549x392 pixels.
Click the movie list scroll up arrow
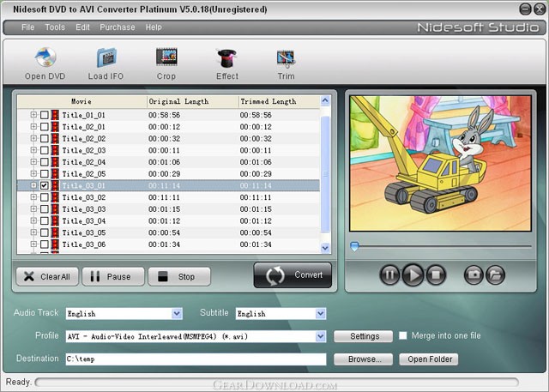tap(325, 101)
